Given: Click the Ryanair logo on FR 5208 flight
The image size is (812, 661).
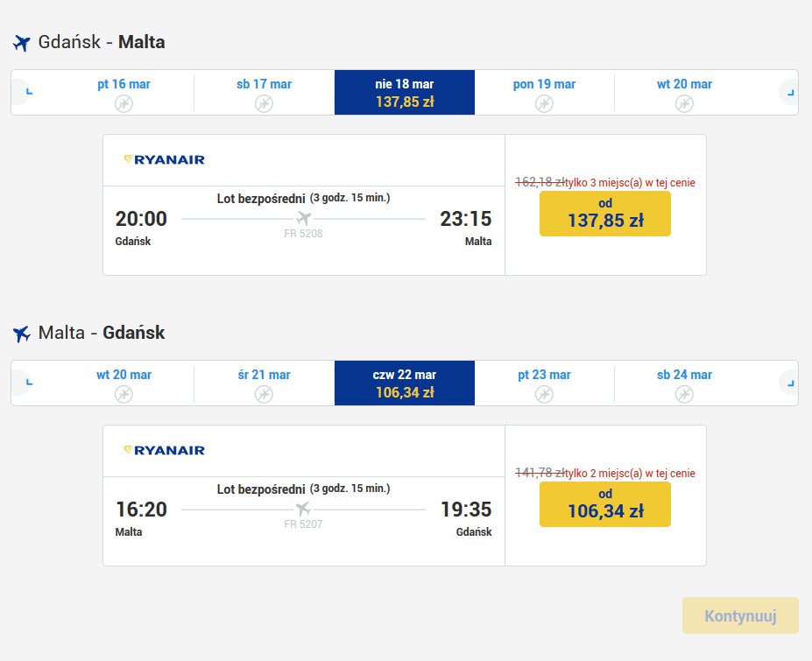Looking at the screenshot, I should click(164, 159).
